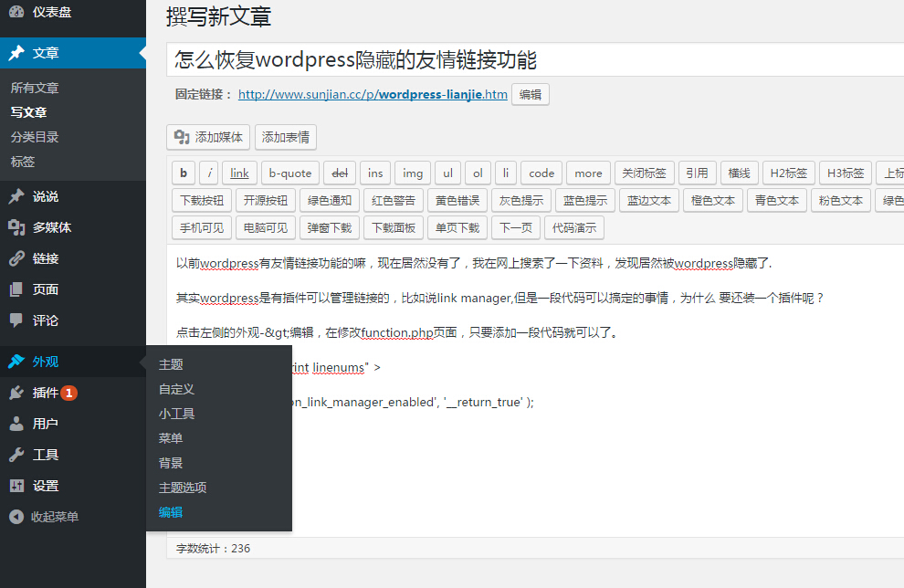Collapse the sidebar with the 收起菜单 arrow icon

(16, 517)
